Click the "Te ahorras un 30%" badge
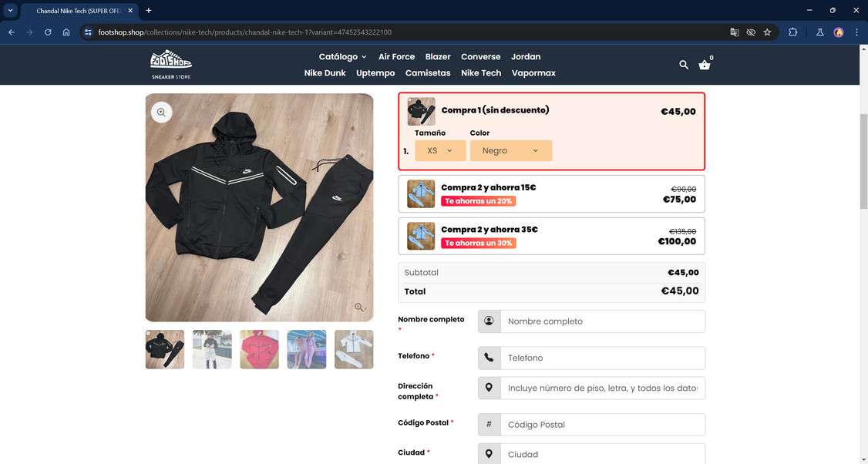868x464 pixels. click(x=478, y=243)
